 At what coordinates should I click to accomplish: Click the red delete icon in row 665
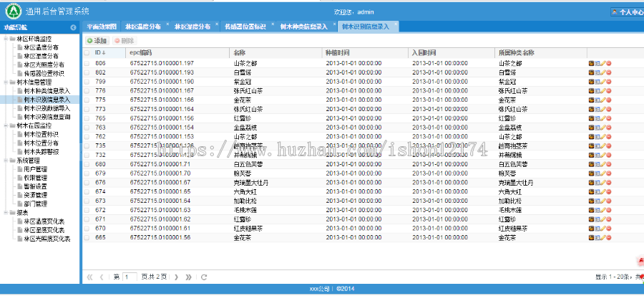click(x=609, y=237)
